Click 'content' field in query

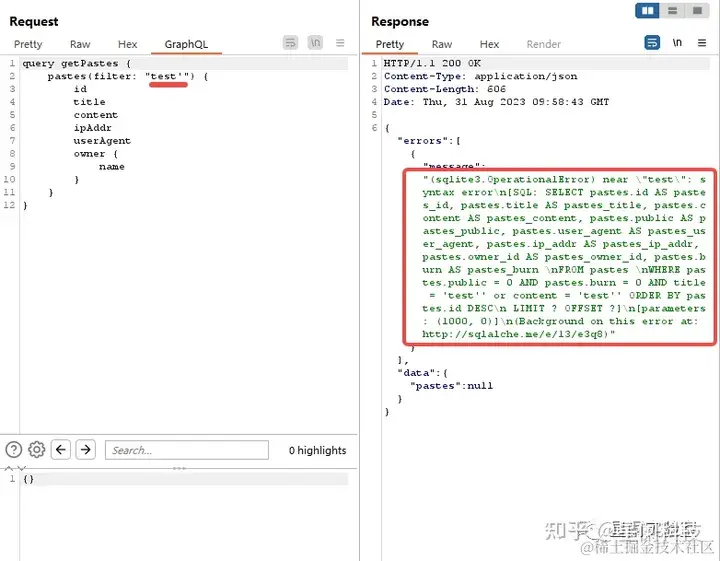[x=96, y=115]
